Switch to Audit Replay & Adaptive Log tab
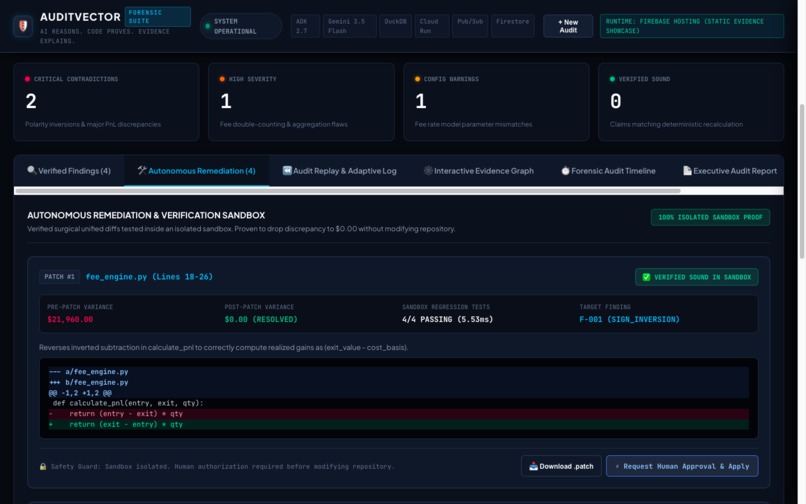 pyautogui.click(x=339, y=171)
